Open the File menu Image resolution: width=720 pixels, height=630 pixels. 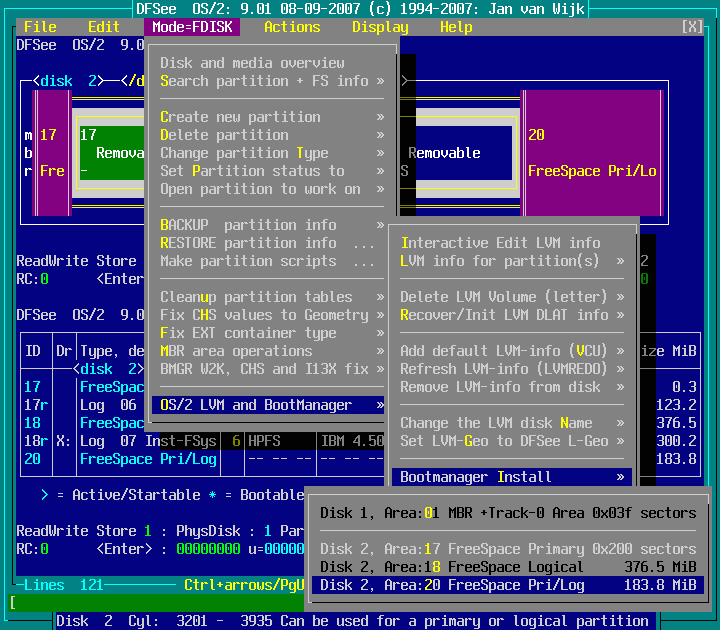tap(40, 27)
